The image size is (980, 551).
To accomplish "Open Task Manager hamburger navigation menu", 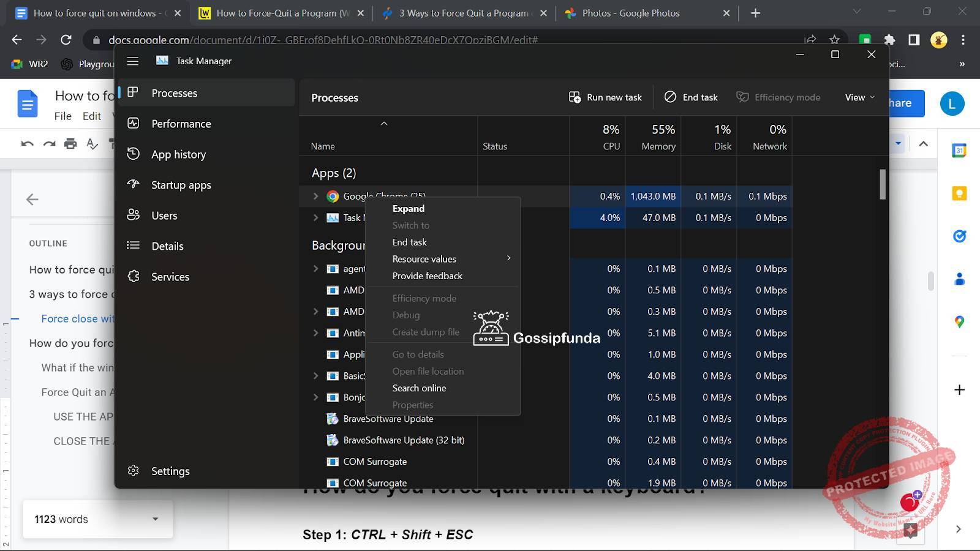I will (x=132, y=61).
